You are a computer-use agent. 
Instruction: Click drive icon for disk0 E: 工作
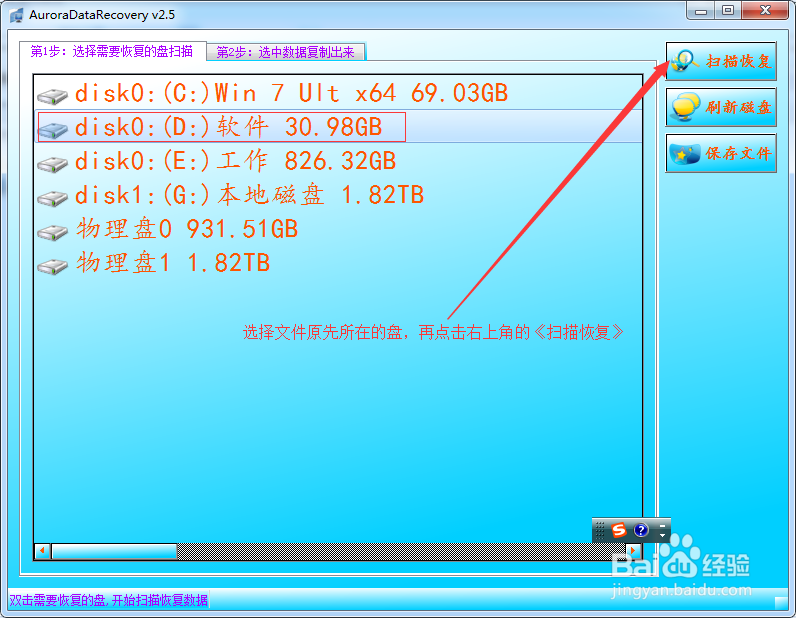coord(52,163)
